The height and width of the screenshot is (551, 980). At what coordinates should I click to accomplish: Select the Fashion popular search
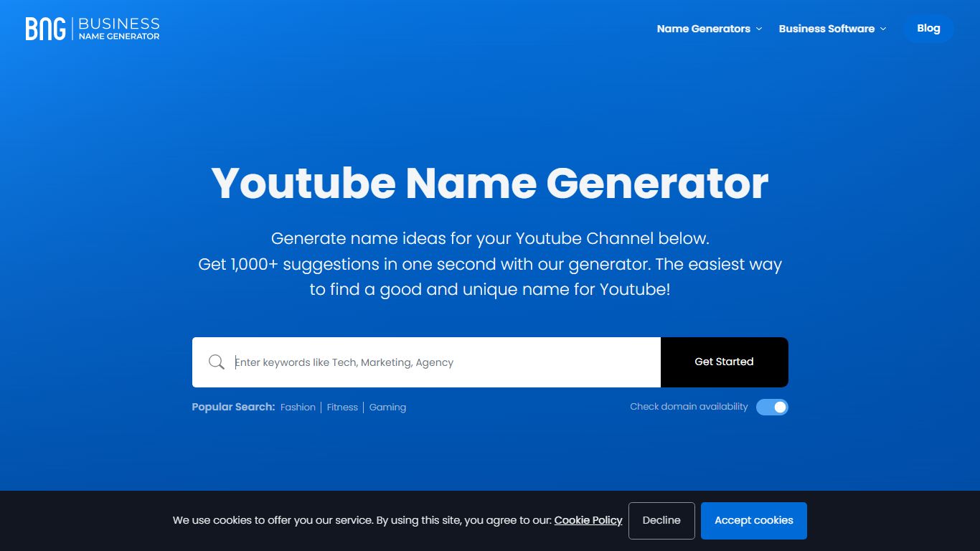pos(298,407)
